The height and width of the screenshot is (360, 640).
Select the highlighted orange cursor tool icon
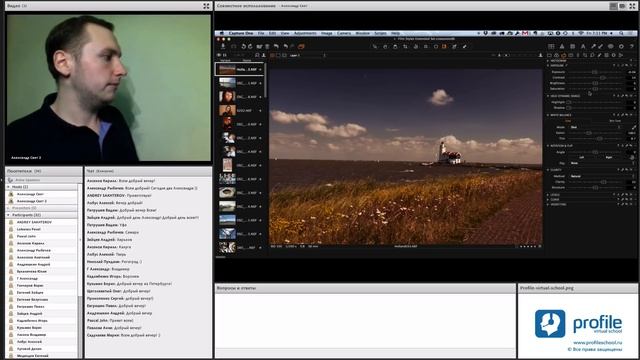[444, 47]
